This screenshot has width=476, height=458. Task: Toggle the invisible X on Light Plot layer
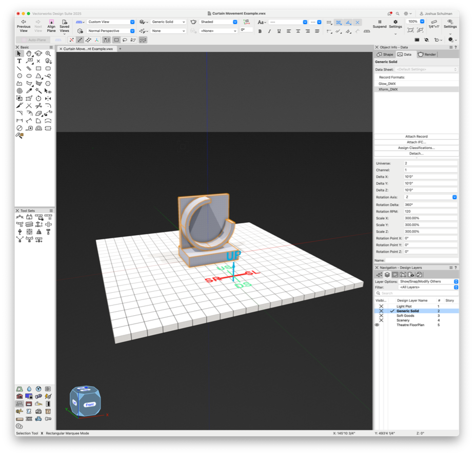[x=381, y=307]
